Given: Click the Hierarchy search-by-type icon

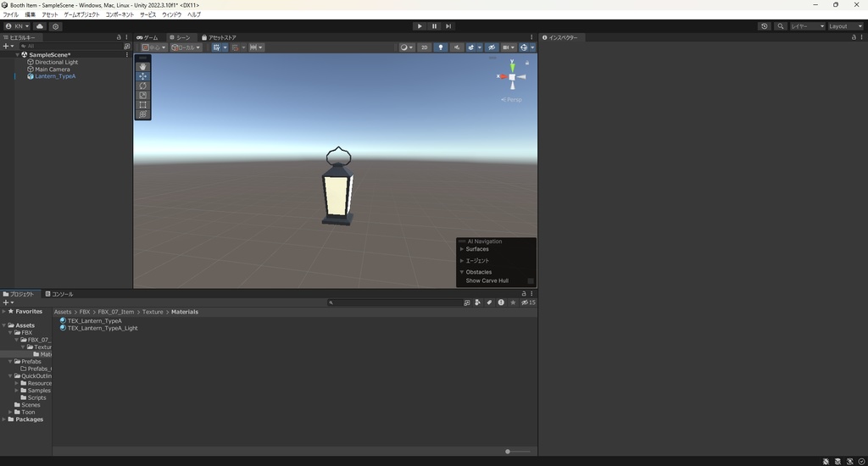Looking at the screenshot, I should [127, 47].
